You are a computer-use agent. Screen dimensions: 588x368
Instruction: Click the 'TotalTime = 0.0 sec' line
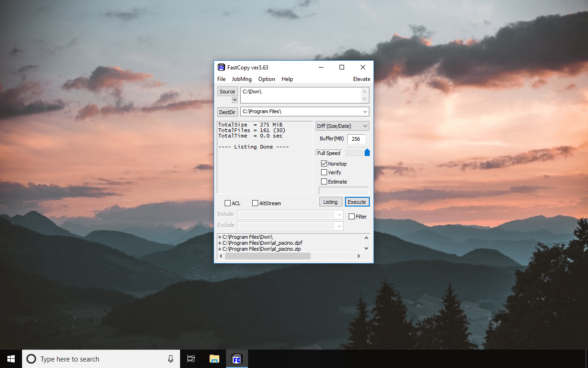(x=250, y=136)
